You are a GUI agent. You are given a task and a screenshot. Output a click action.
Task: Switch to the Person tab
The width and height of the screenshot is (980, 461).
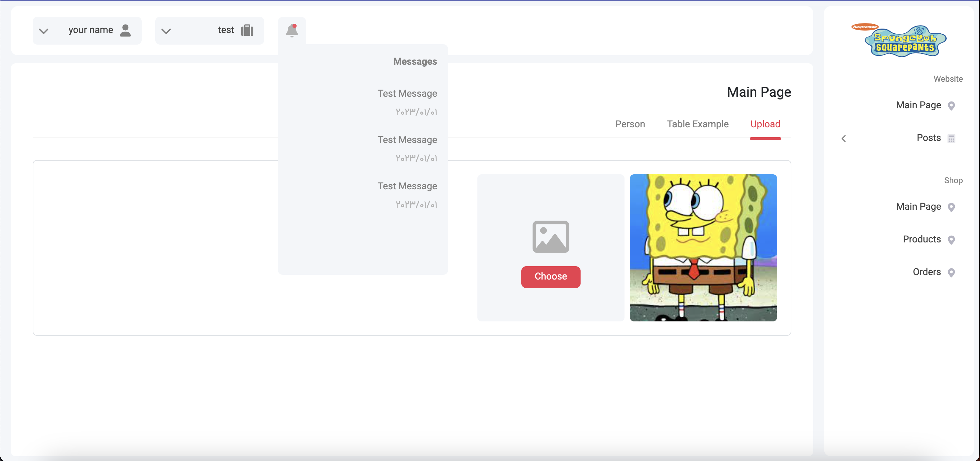(630, 124)
